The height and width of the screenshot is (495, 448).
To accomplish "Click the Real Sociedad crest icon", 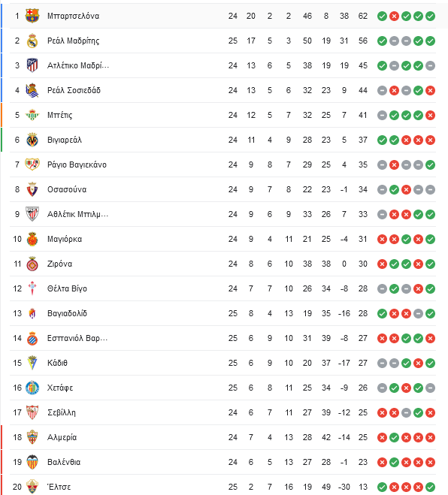I will 32,90.
